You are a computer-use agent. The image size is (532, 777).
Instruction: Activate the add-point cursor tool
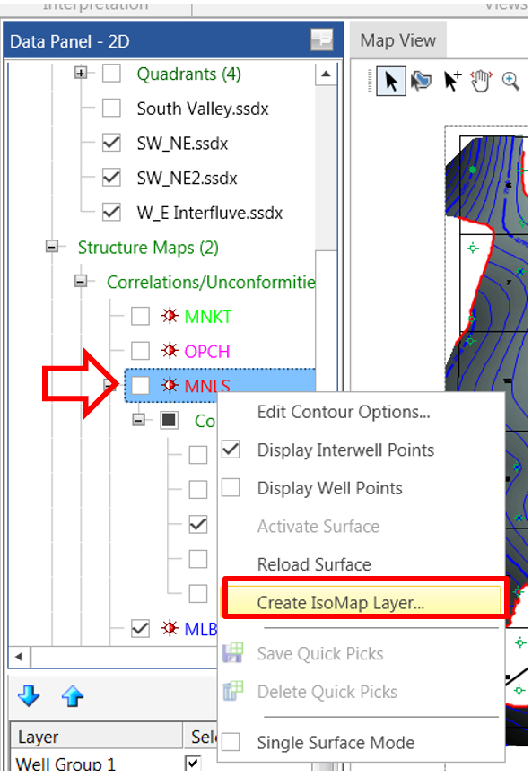pos(452,81)
